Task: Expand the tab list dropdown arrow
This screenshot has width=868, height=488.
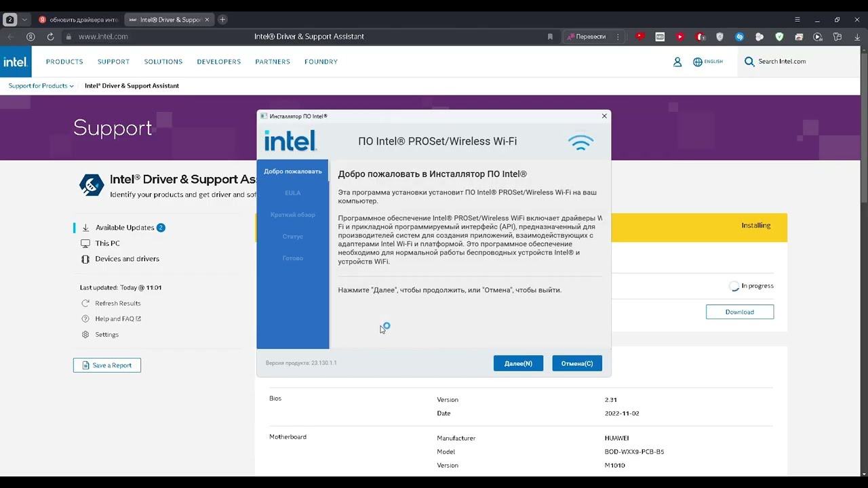Action: (24, 20)
